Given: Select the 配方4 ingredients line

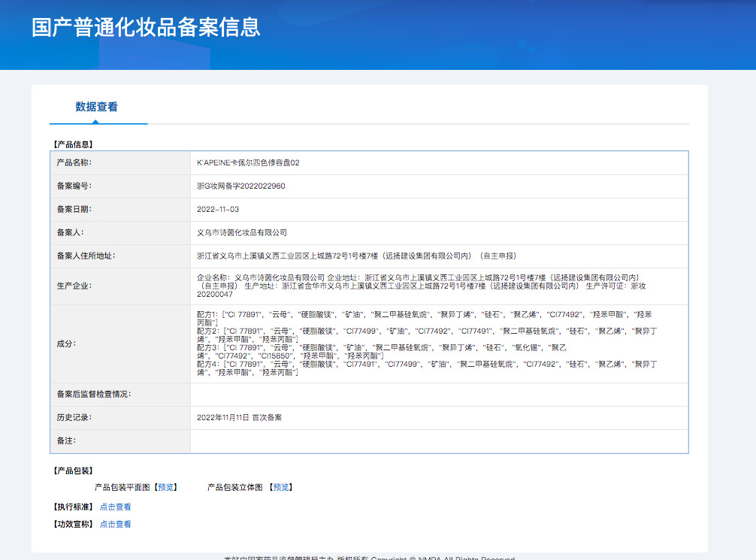Looking at the screenshot, I should coord(427,368).
